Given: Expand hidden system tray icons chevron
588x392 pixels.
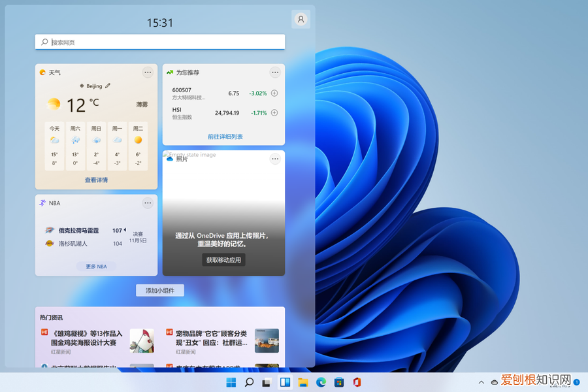Looking at the screenshot, I should click(x=481, y=382).
